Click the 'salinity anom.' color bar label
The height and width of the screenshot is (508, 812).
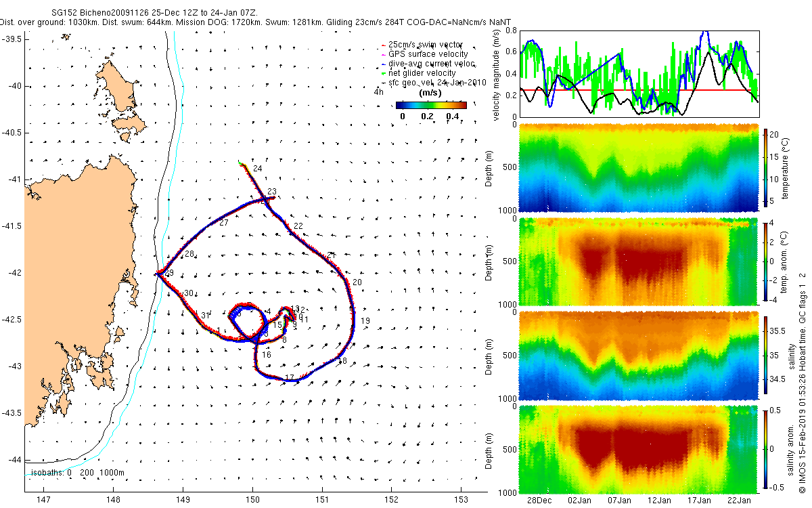coord(790,448)
